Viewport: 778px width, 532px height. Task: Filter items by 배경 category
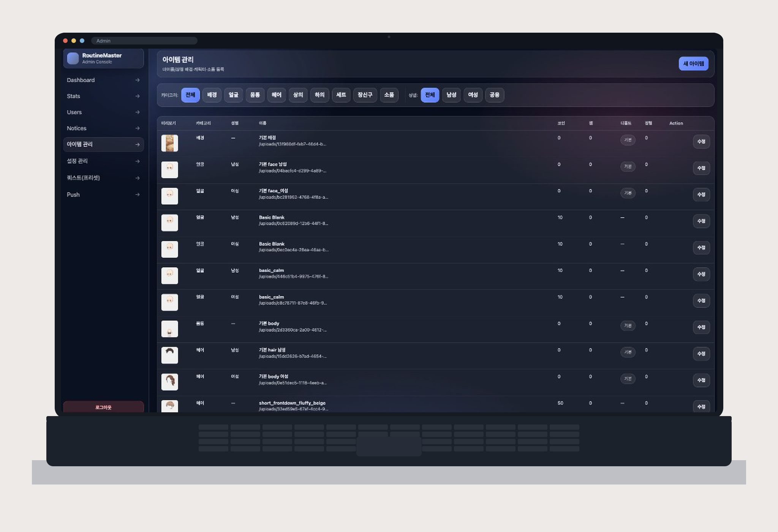pyautogui.click(x=212, y=95)
